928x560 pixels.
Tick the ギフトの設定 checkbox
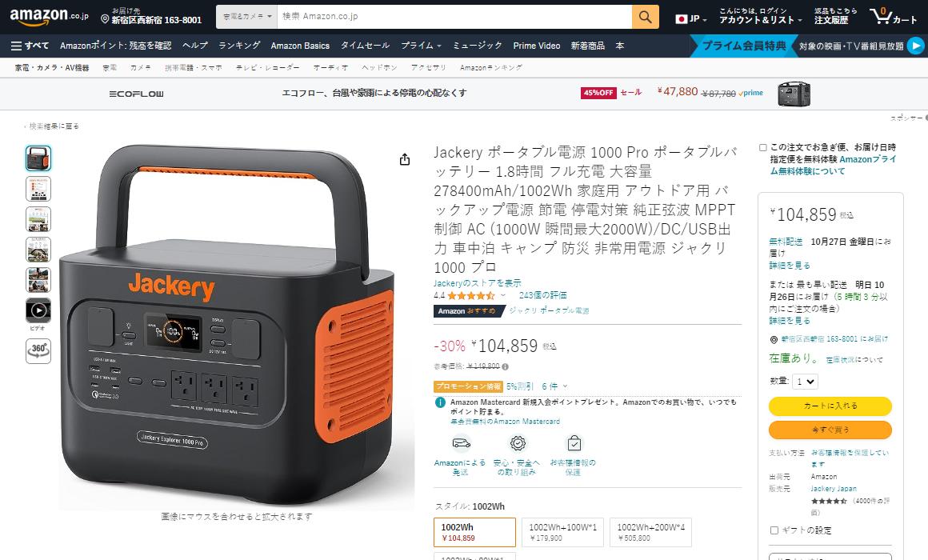pyautogui.click(x=774, y=530)
